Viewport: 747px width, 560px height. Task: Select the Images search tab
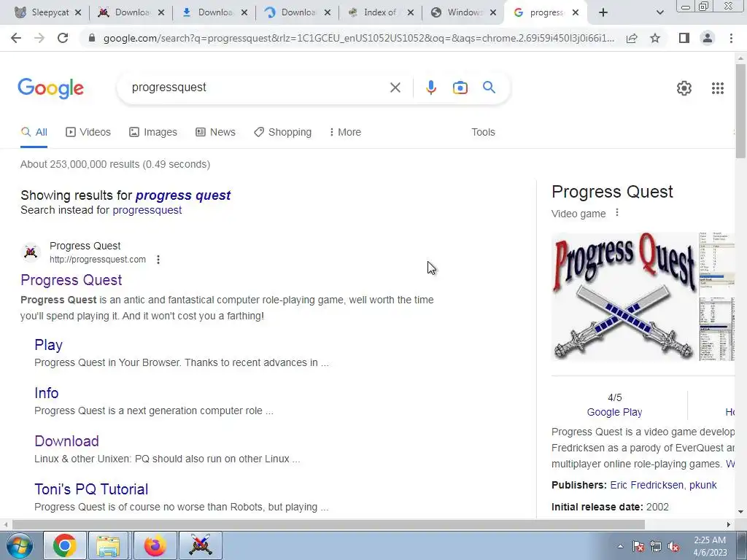pos(153,133)
